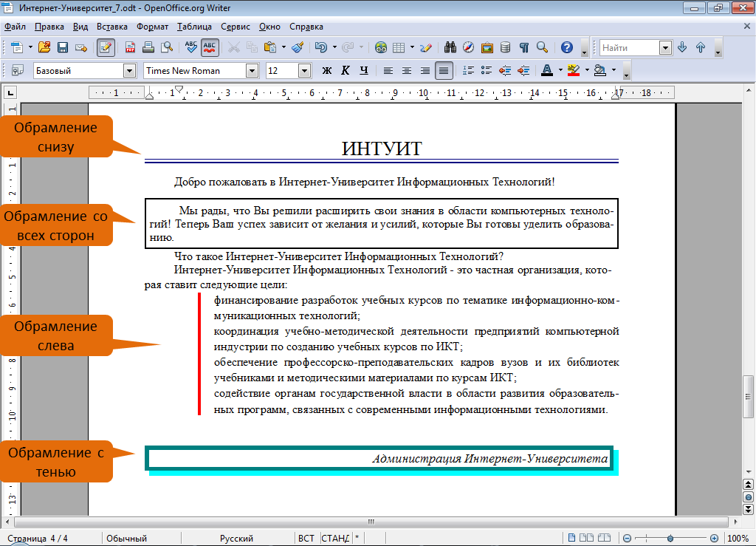Open the font color palette arrow
The width and height of the screenshot is (756, 546).
point(560,70)
